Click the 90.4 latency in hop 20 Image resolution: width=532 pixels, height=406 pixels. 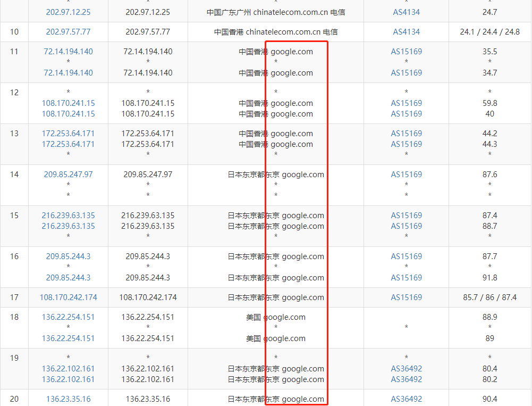[489, 399]
